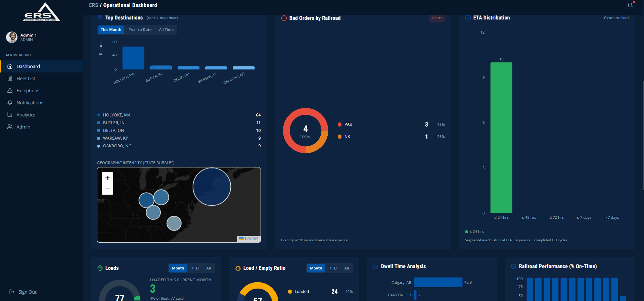Zoom out on the geographic map
Screen dimensions: 644x301
[x=107, y=189]
